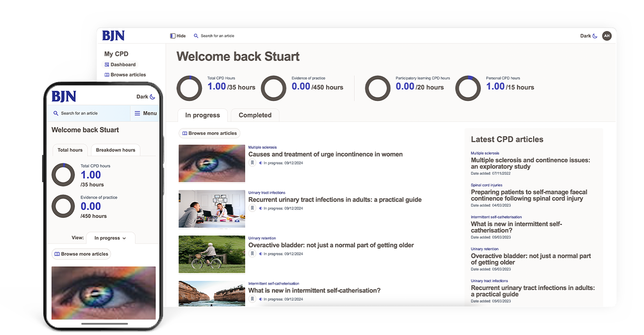Image resolution: width=644 pixels, height=335 pixels.
Task: Bookmark the recurrent urinary tract infections article
Action: (252, 209)
